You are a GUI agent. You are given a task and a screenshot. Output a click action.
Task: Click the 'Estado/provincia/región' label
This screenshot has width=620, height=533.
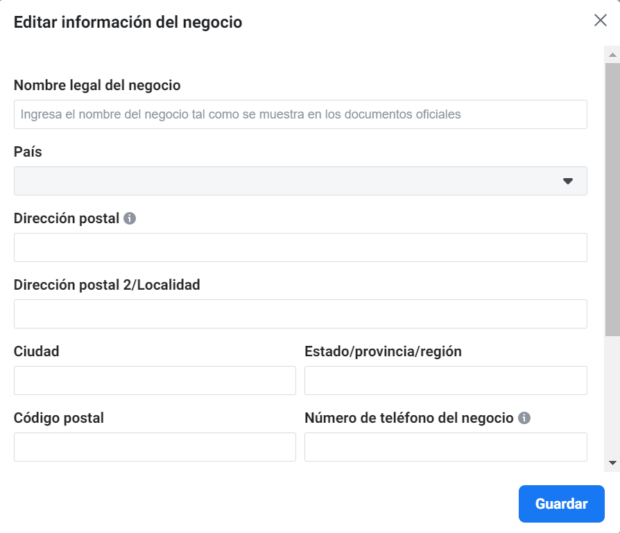383,351
